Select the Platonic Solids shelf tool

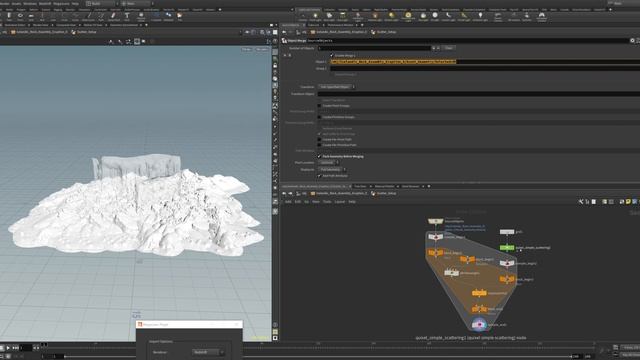tap(141, 16)
